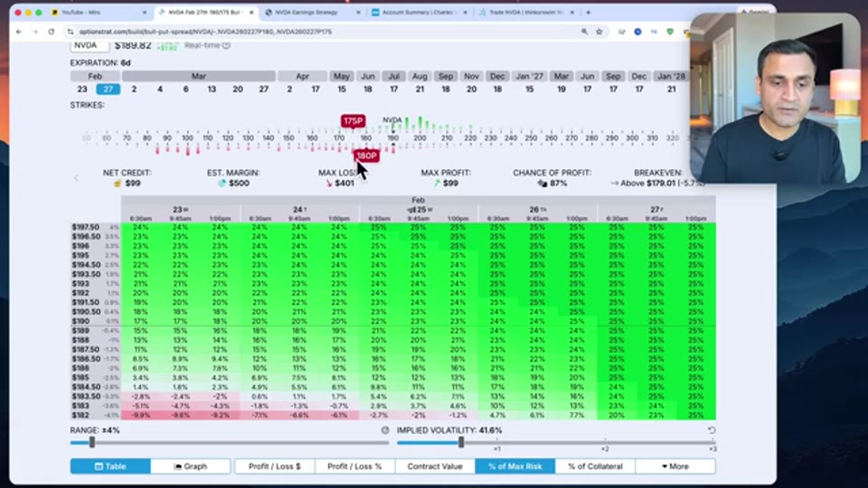
Task: Click the Chance of Profit 87% value
Action: pyautogui.click(x=558, y=183)
